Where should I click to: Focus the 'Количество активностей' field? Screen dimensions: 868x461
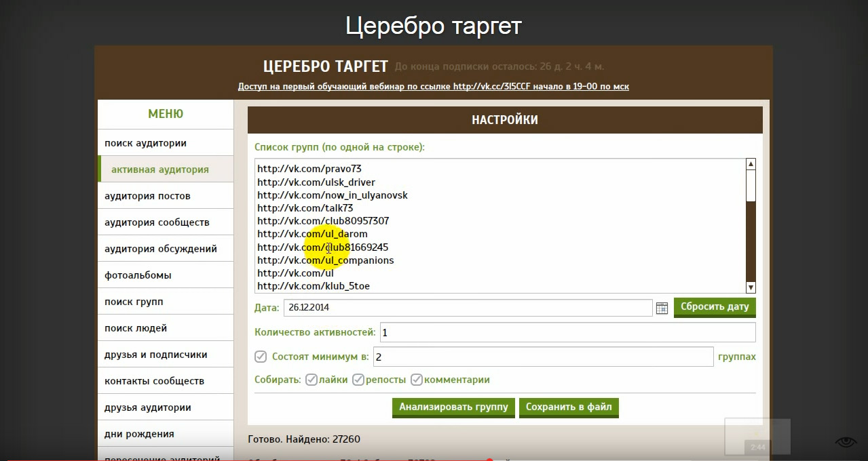[x=567, y=332]
